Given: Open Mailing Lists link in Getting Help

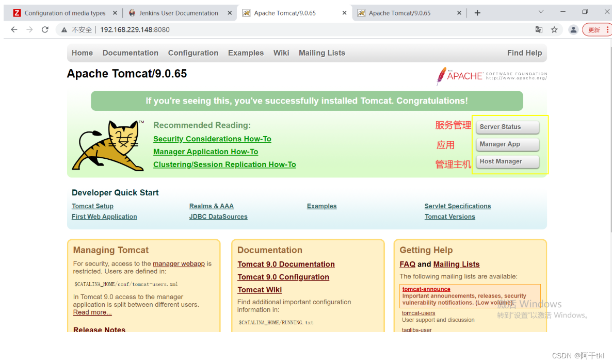Looking at the screenshot, I should (456, 264).
